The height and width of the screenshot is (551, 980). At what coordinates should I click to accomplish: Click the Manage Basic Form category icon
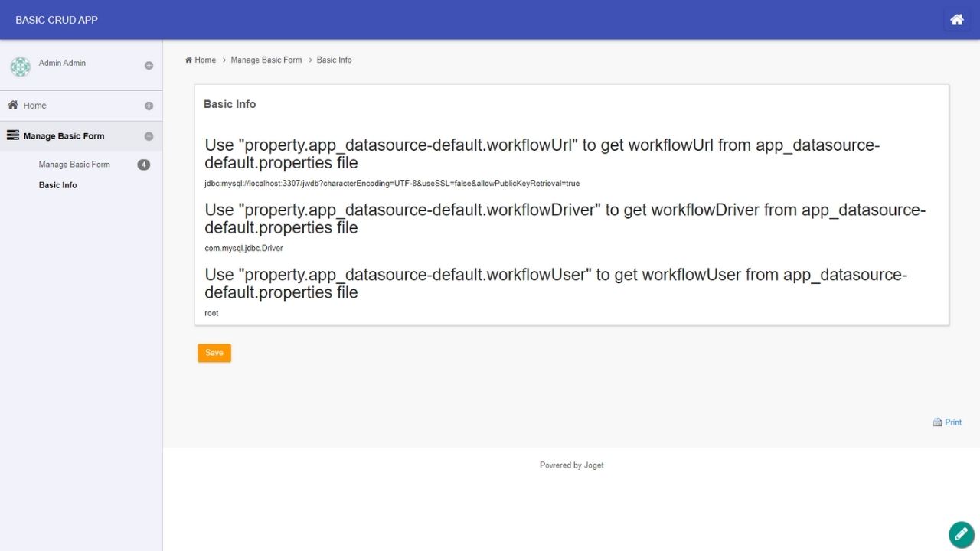12,135
